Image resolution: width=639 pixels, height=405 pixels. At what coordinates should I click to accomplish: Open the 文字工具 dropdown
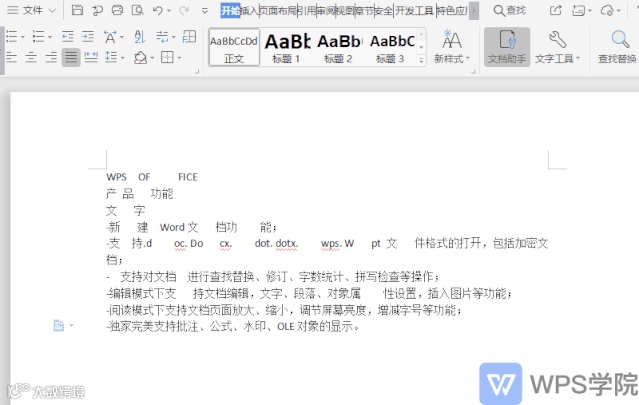click(x=557, y=47)
